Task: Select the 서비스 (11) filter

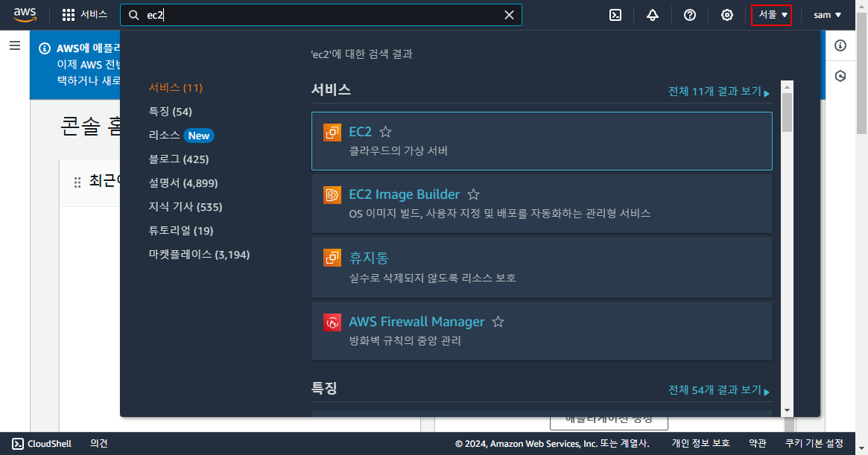Action: pos(176,87)
